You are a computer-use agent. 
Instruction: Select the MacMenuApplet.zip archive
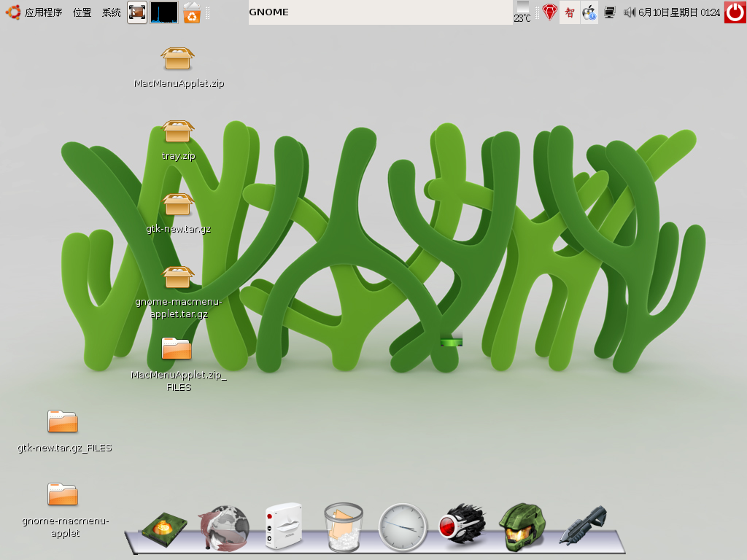[x=177, y=59]
